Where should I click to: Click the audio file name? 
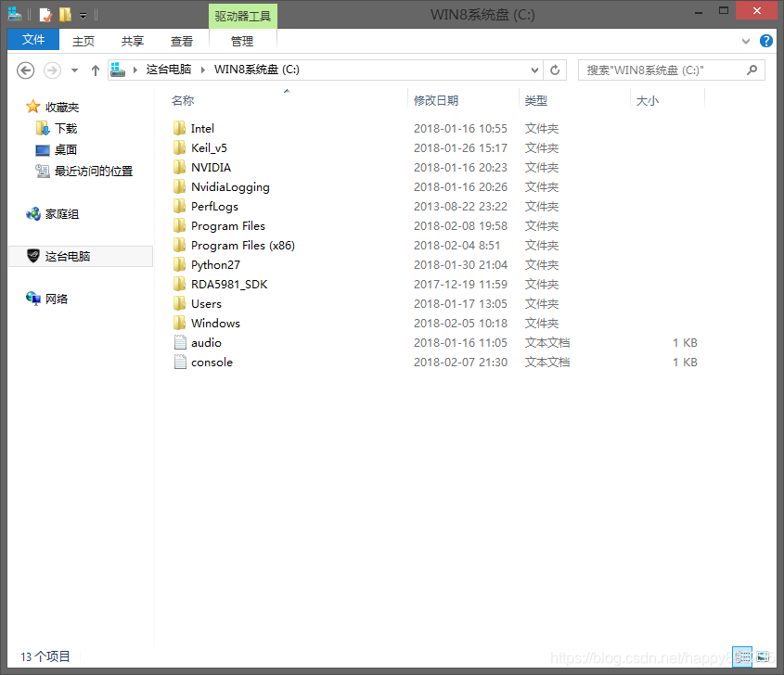pos(206,343)
